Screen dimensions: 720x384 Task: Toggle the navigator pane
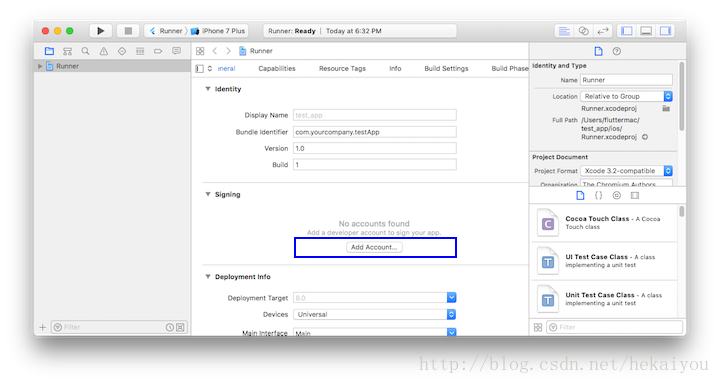pos(627,31)
